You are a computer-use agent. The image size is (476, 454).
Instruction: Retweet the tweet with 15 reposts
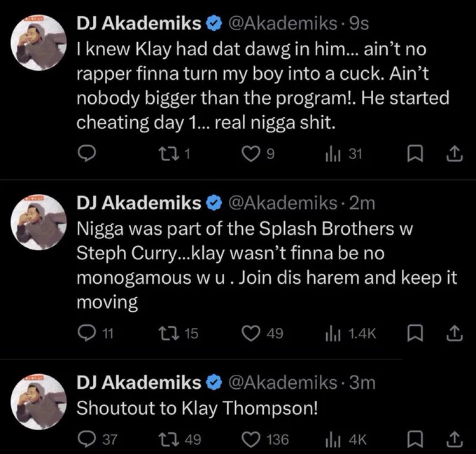coord(178,333)
